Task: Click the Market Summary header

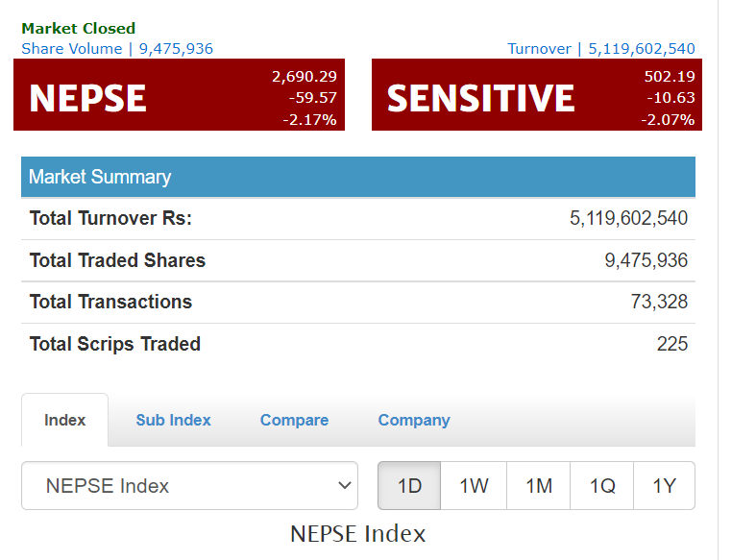Action: (358, 177)
